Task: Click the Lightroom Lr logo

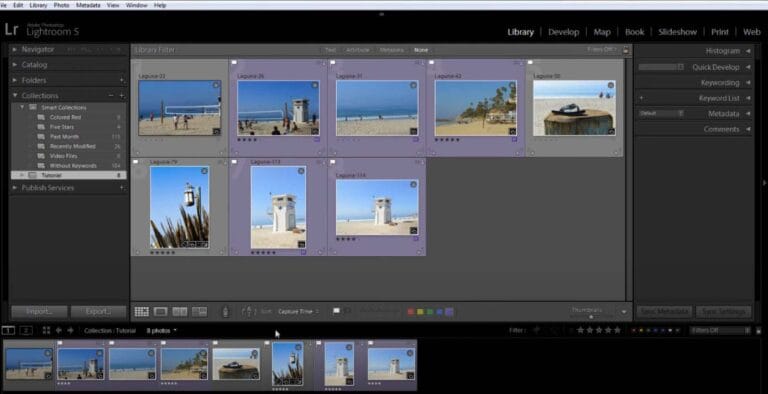Action: (11, 29)
